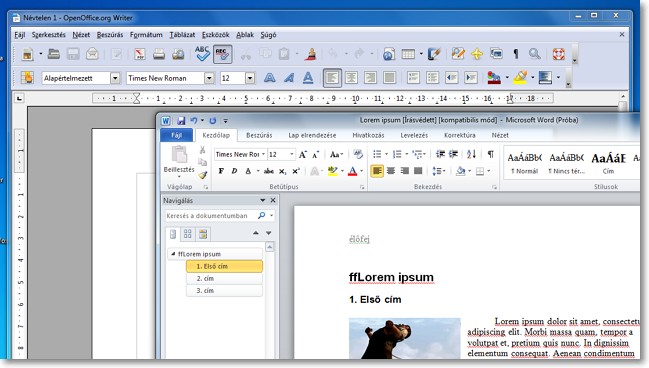Click the Navigator star icon in OpenOffice
The width and height of the screenshot is (649, 368).
pyautogui.click(x=477, y=54)
